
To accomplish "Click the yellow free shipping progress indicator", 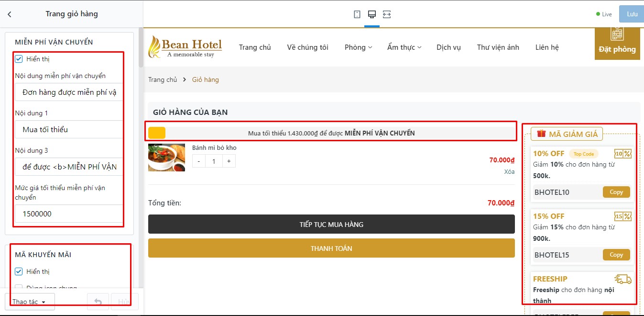I will 157,133.
